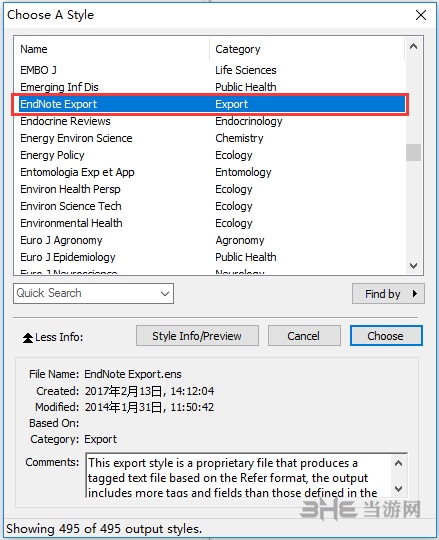This screenshot has width=439, height=540.
Task: Click the Comments box scroll up arrow
Action: (x=398, y=463)
